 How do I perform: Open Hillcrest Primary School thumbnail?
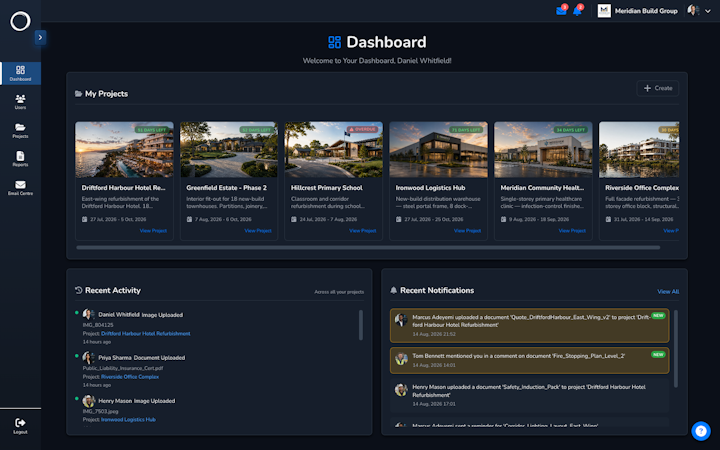coord(333,149)
